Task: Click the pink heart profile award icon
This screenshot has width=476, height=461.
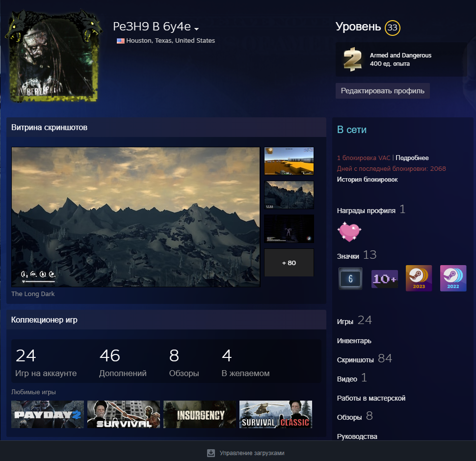Action: pyautogui.click(x=349, y=231)
